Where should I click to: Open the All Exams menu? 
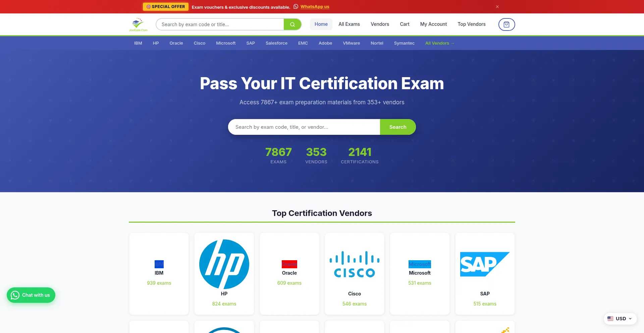click(349, 24)
